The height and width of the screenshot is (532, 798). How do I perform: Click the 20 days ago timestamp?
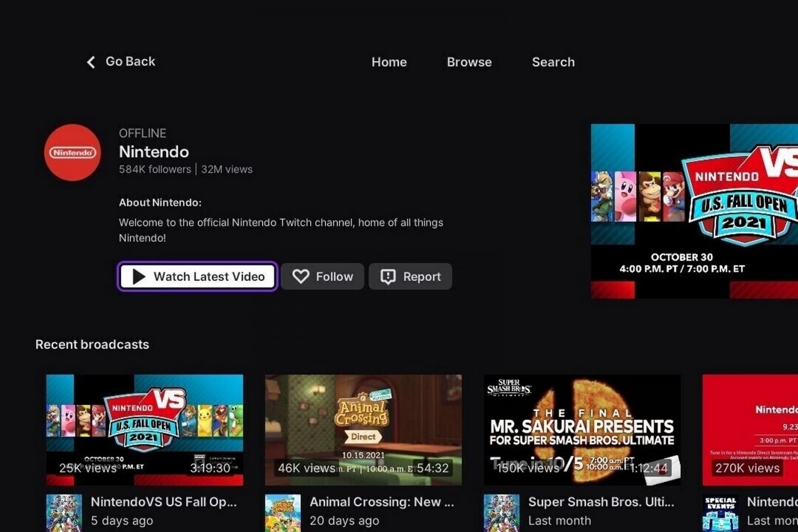pos(344,521)
